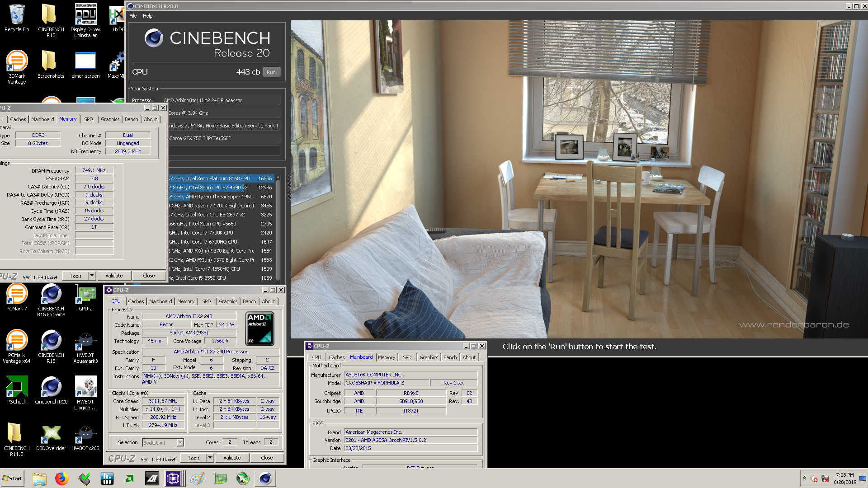
Task: Click the AMD Athlon II logo in CPU-Z
Action: coord(259,328)
